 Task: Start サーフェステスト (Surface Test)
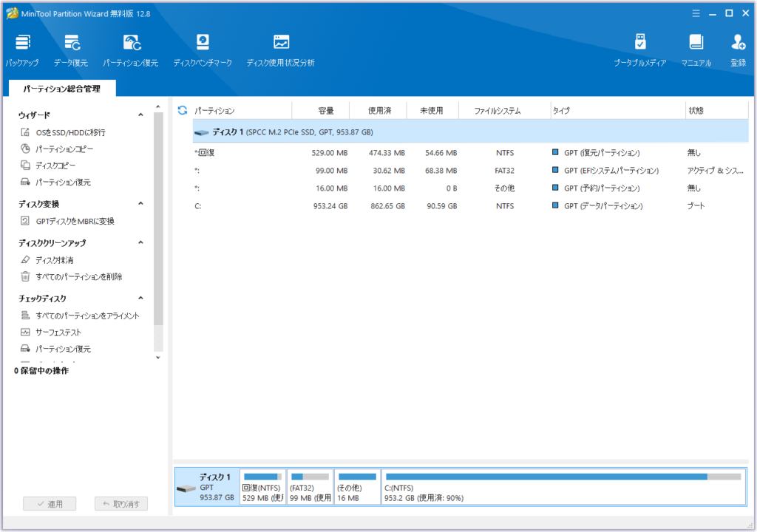[59, 332]
